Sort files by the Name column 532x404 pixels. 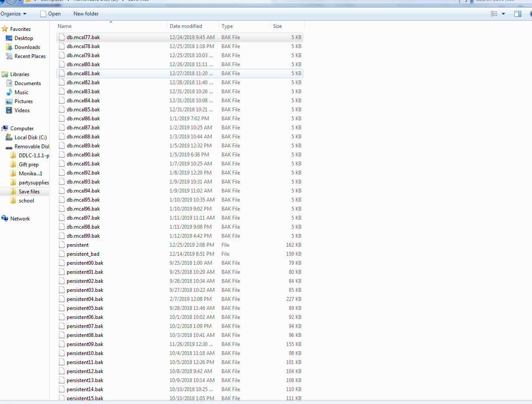click(65, 26)
